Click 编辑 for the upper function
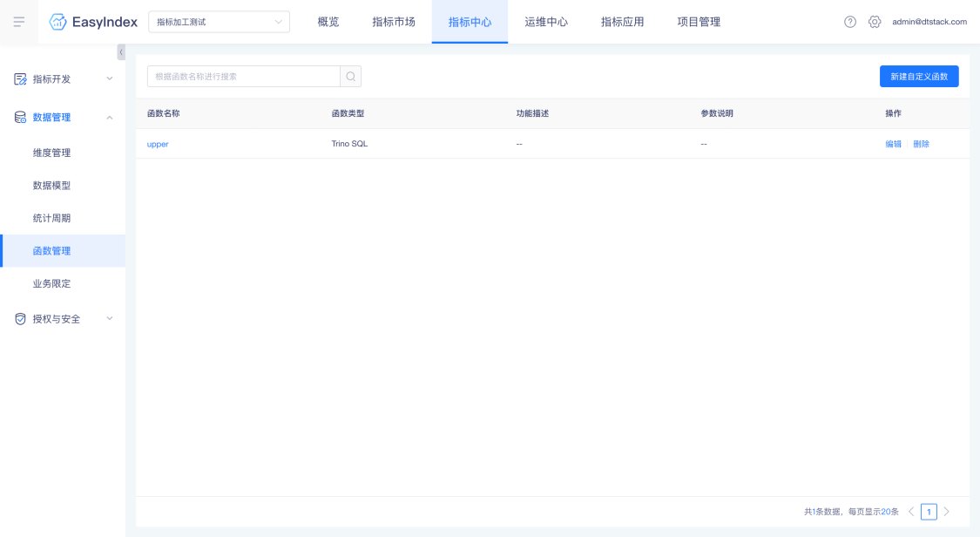This screenshot has width=980, height=537. (x=893, y=144)
